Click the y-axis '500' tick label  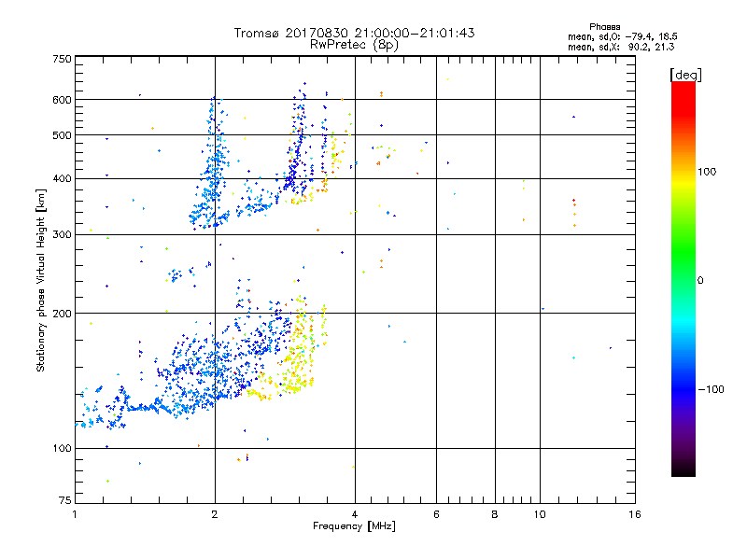click(x=62, y=135)
